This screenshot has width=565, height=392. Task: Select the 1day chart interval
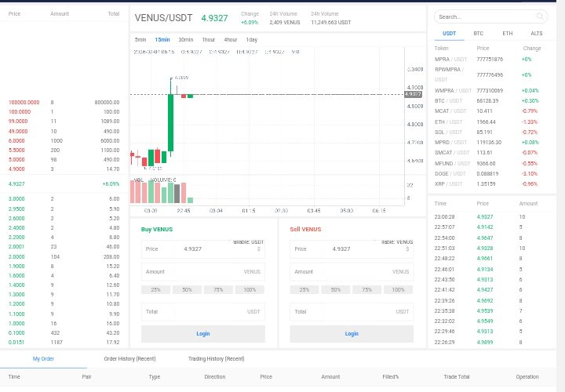[252, 40]
